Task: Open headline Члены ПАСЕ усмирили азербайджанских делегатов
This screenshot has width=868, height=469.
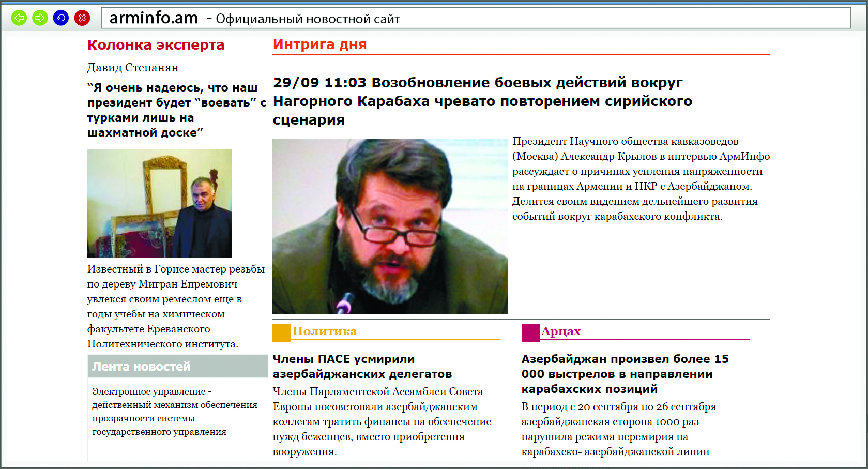Action: pyautogui.click(x=362, y=367)
